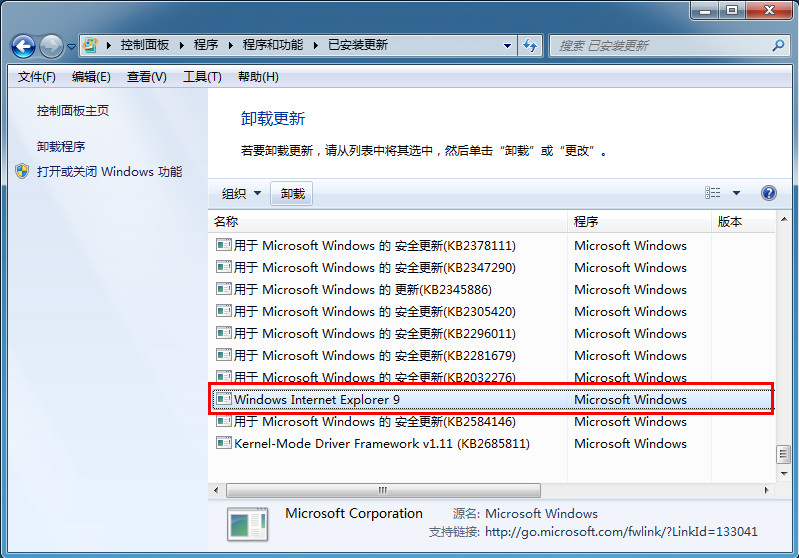
Task: Click the icon of Kernel-Mode Driver Framework
Action: point(223,443)
